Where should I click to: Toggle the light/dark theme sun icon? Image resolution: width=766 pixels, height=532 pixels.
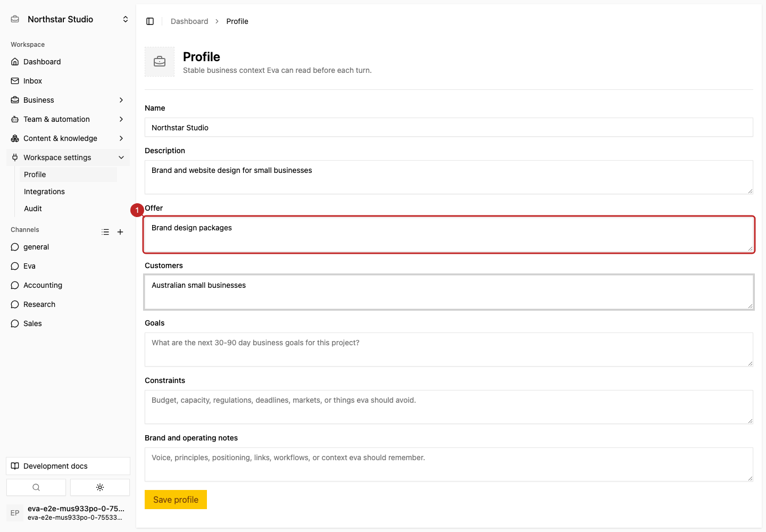click(100, 487)
